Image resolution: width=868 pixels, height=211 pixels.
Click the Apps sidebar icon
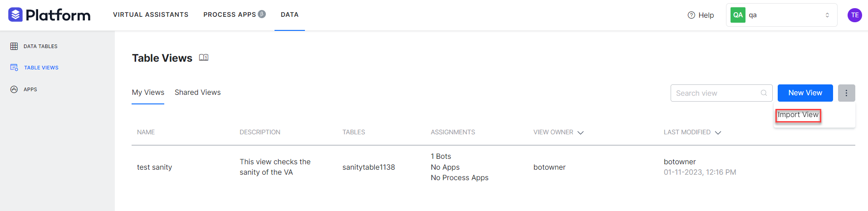coord(14,89)
